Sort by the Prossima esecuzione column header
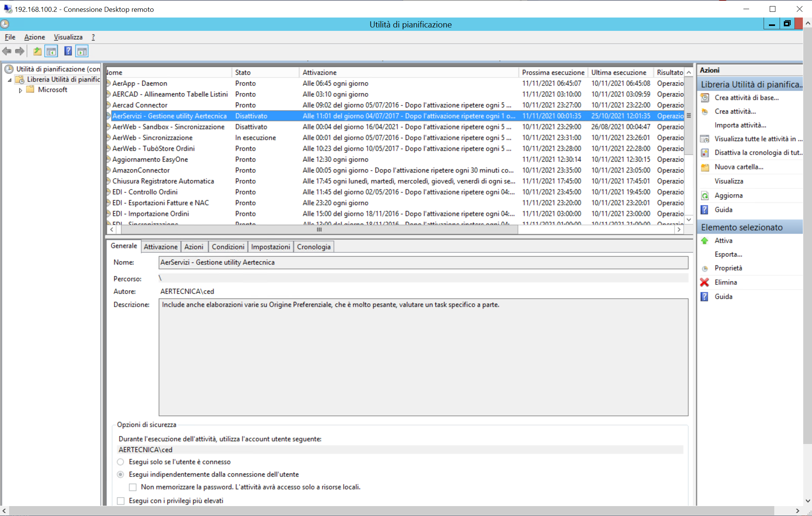The image size is (812, 516). pyautogui.click(x=553, y=72)
